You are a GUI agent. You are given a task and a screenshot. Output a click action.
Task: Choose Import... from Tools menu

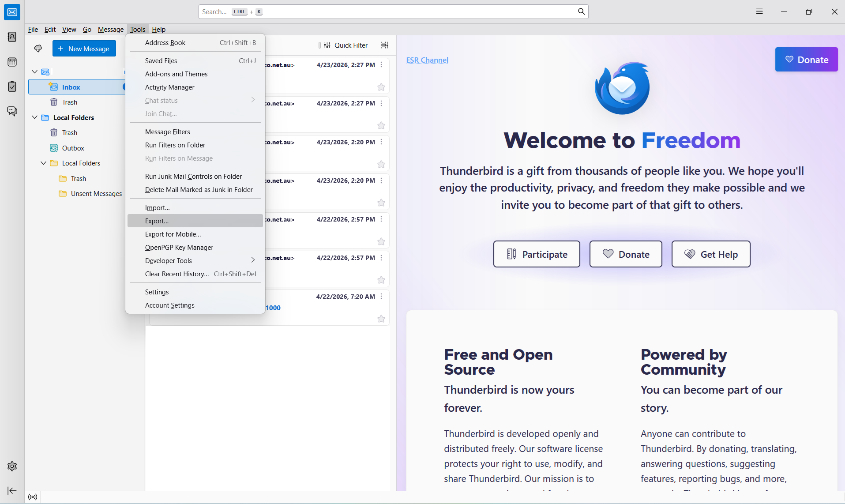pos(195,207)
